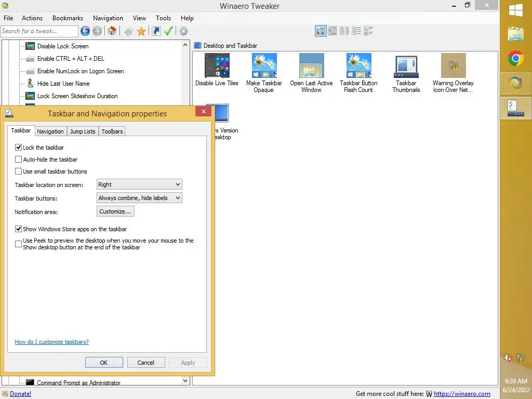Click the Add bookmark plus-star icon
The image size is (532, 399).
(x=129, y=32)
